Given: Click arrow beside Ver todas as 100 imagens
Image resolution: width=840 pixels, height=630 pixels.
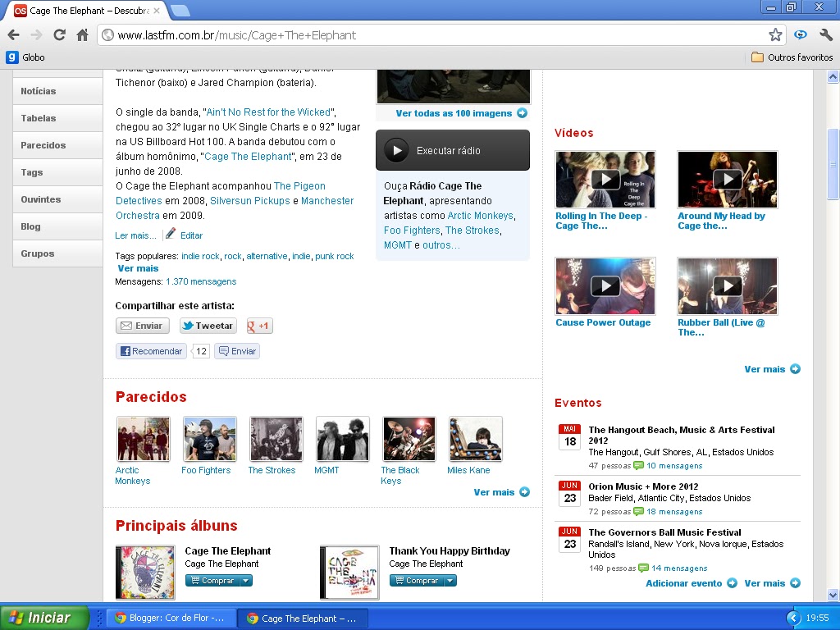Looking at the screenshot, I should pyautogui.click(x=523, y=113).
